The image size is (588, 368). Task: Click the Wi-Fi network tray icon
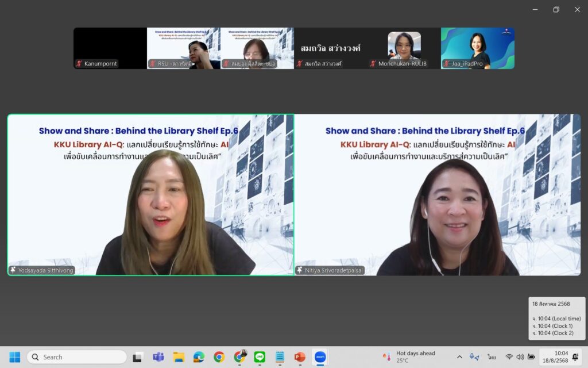click(509, 357)
